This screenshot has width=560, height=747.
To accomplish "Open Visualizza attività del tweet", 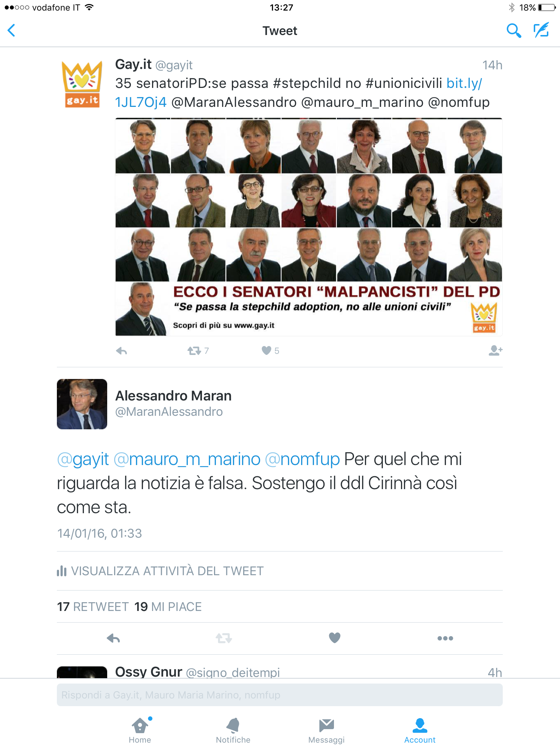I will pyautogui.click(x=160, y=571).
